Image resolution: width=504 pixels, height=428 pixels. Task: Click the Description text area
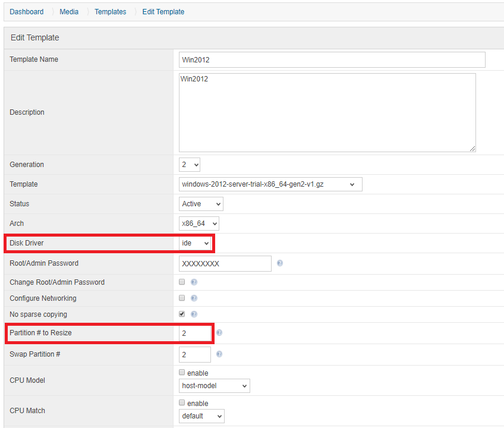327,112
